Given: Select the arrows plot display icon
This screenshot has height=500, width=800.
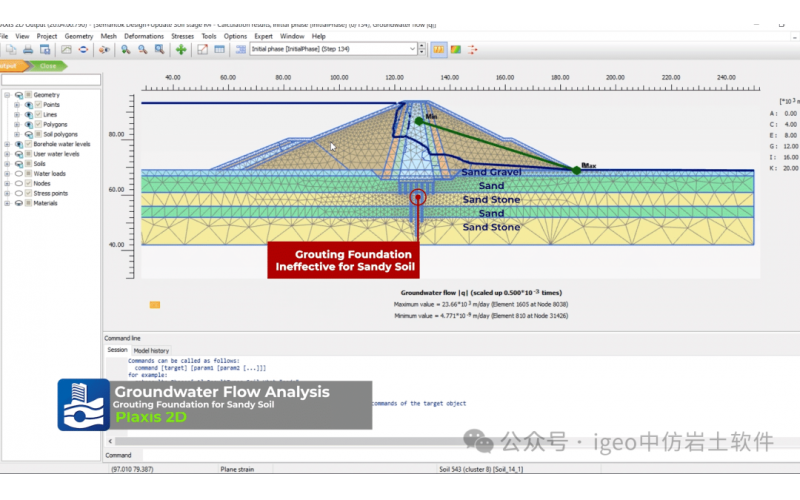Looking at the screenshot, I should pyautogui.click(x=438, y=49).
